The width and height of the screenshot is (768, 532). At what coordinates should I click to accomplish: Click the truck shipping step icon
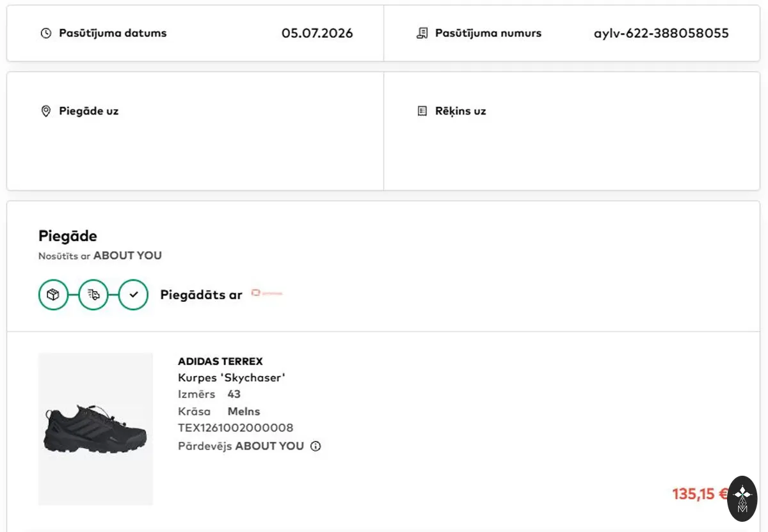93,295
